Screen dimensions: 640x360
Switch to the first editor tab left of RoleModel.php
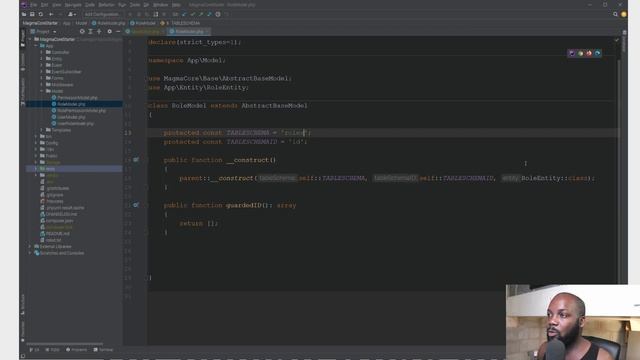(145, 31)
